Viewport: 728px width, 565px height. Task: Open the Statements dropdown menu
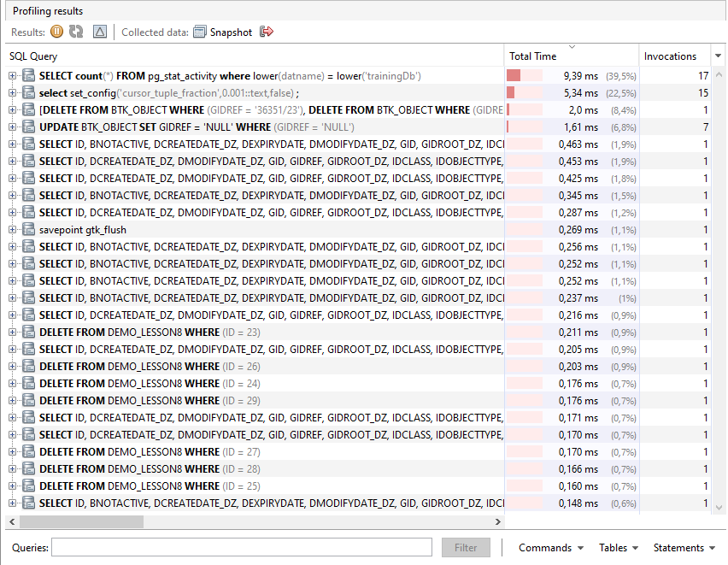(x=684, y=548)
